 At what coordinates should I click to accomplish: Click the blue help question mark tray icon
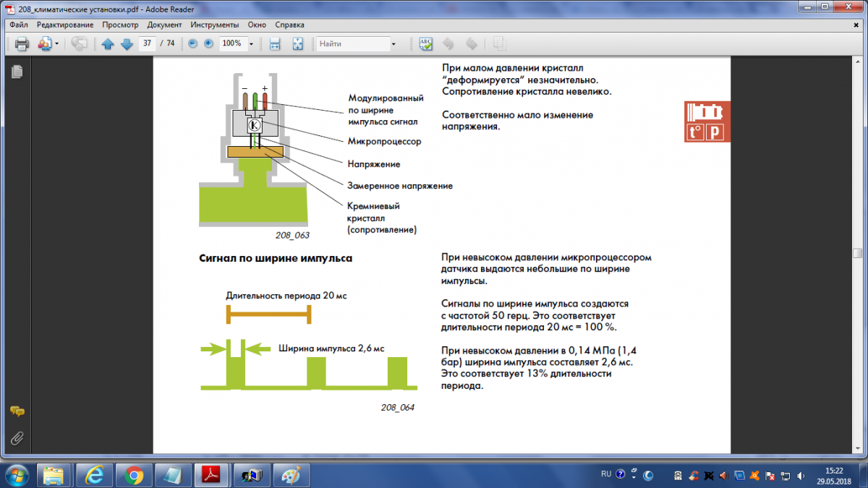[x=620, y=475]
